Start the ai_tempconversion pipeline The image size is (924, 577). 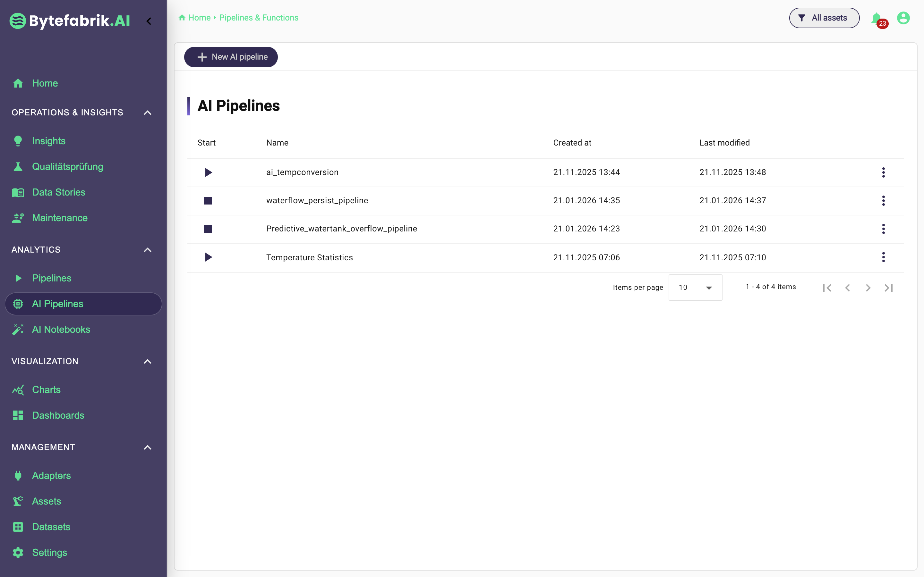(x=208, y=172)
